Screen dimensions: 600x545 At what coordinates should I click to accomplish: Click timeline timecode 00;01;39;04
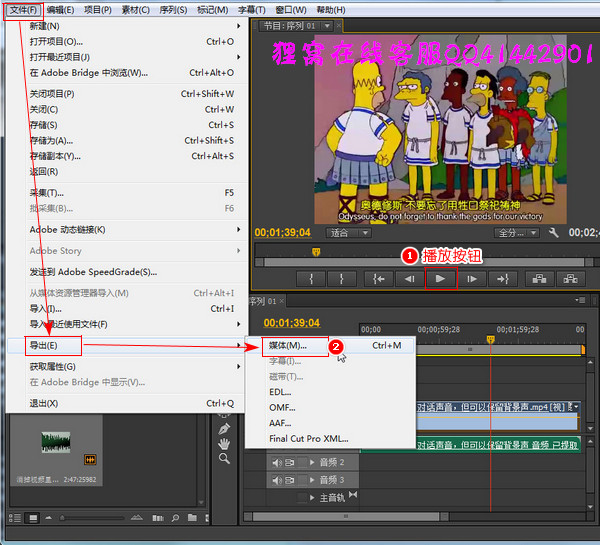tap(292, 323)
